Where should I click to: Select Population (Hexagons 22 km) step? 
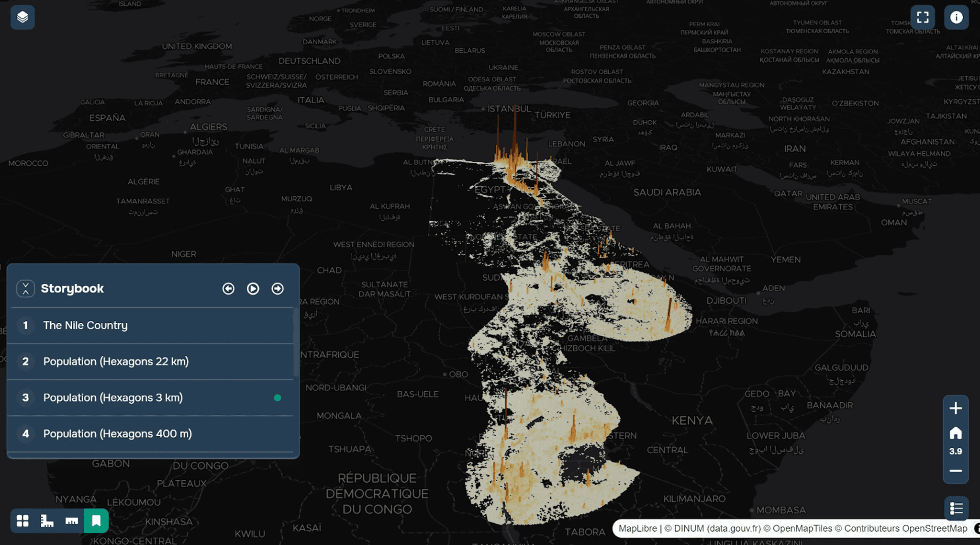tap(116, 361)
